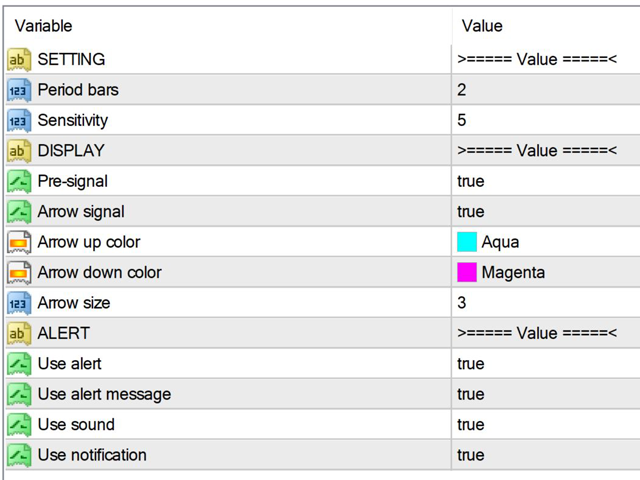Open the Use alert message value dropdown
This screenshot has width=640, height=480.
tap(546, 394)
